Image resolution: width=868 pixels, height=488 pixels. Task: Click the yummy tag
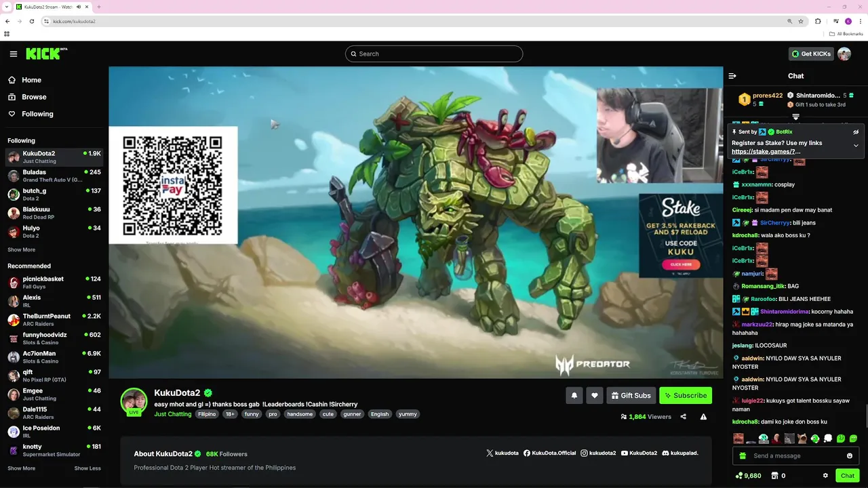point(408,414)
